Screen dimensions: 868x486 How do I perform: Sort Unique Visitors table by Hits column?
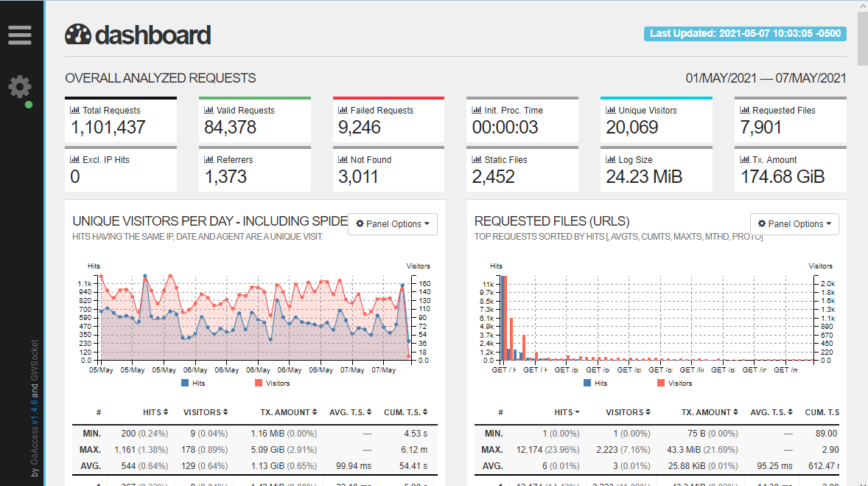click(x=155, y=412)
